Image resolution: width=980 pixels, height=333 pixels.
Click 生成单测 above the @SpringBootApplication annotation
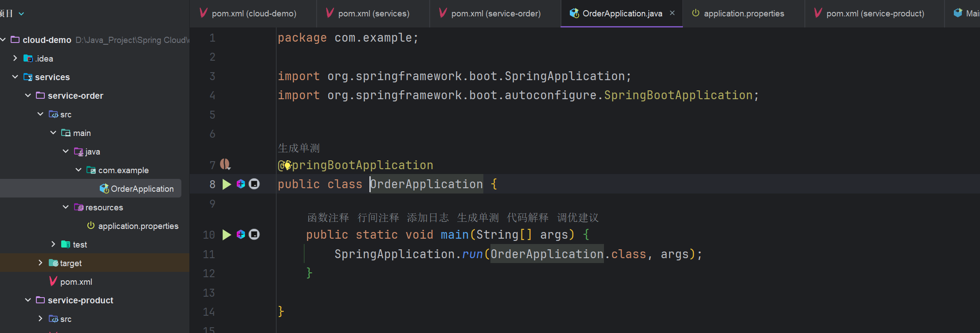pos(299,148)
